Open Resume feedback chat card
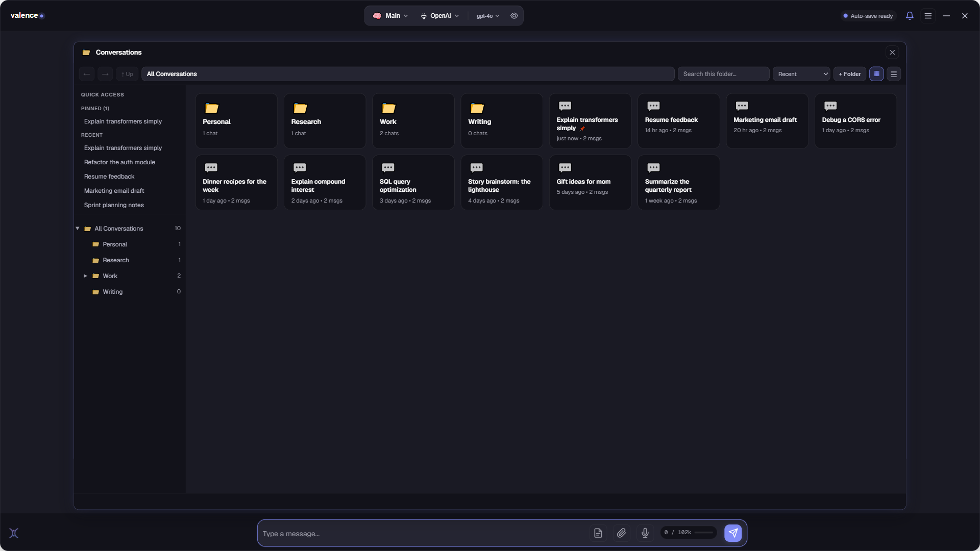980x551 pixels. coord(679,121)
